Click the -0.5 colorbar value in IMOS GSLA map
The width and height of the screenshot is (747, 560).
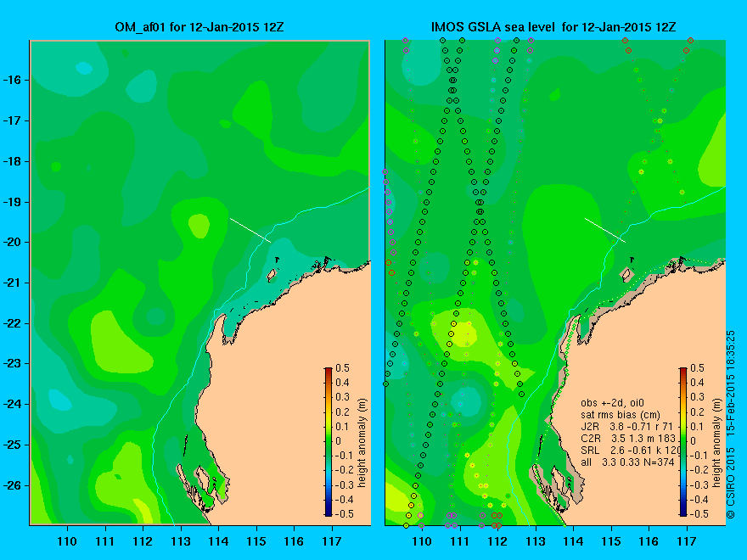pyautogui.click(x=699, y=514)
